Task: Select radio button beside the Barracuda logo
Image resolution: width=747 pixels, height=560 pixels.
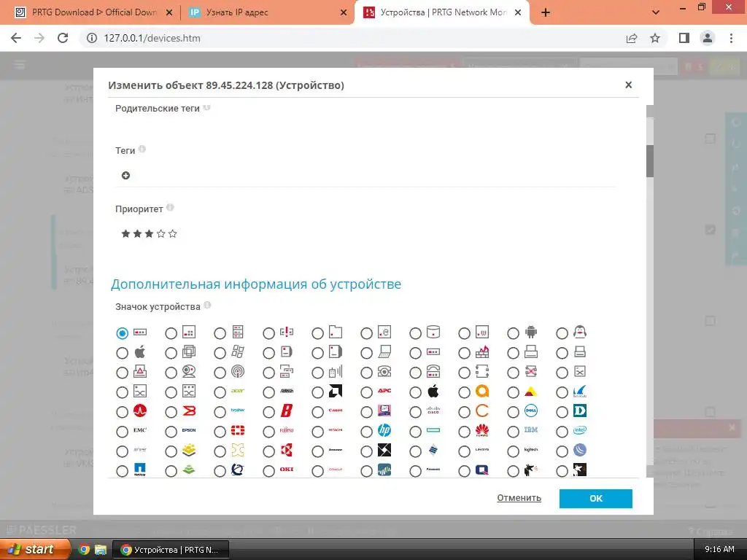Action: [x=562, y=392]
